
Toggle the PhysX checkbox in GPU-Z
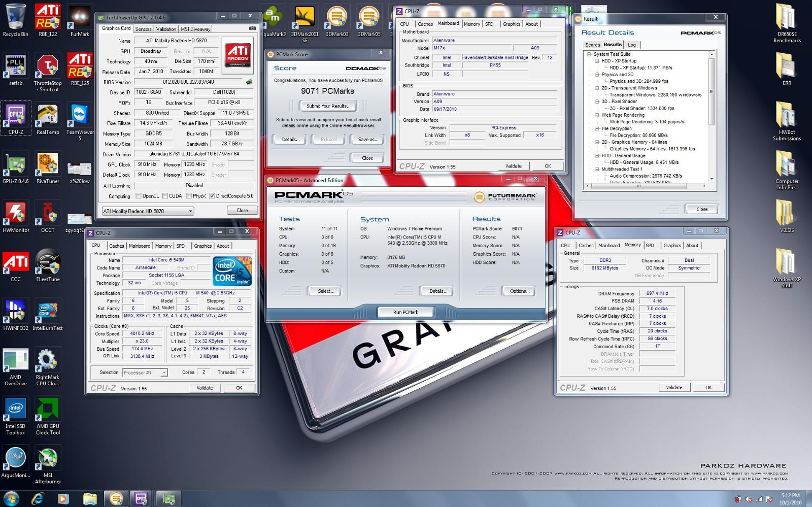tap(189, 196)
